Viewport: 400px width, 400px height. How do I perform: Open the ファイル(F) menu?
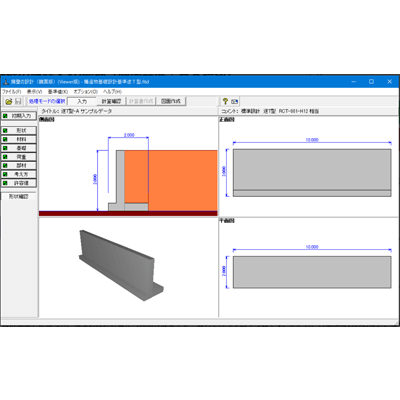[x=12, y=92]
